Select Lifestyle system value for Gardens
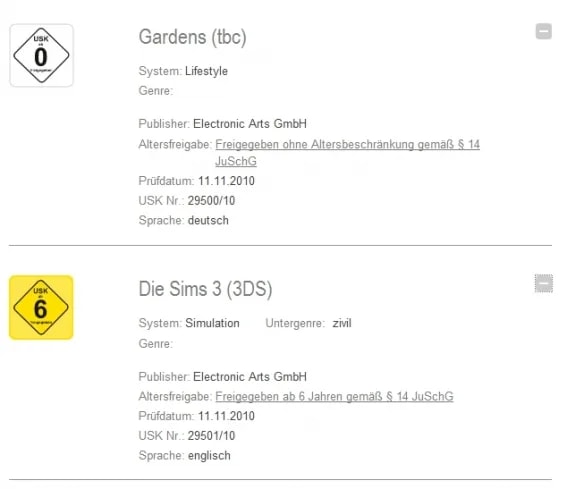 tap(206, 71)
